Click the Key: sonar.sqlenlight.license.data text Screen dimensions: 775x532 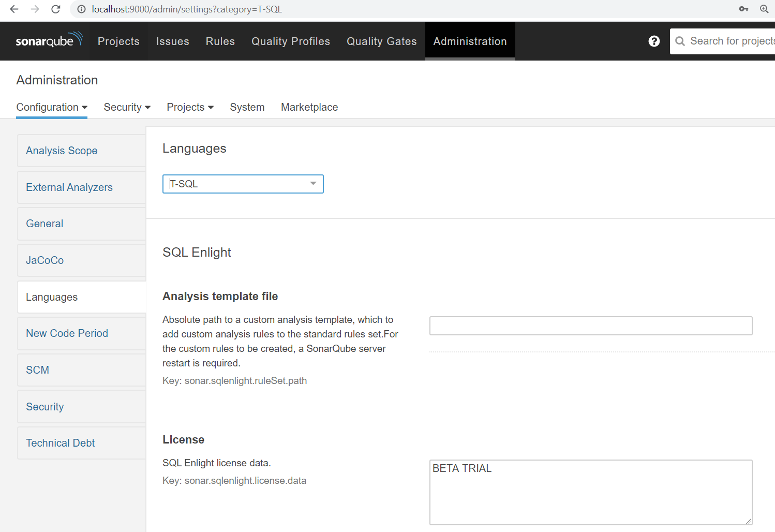[x=234, y=480]
